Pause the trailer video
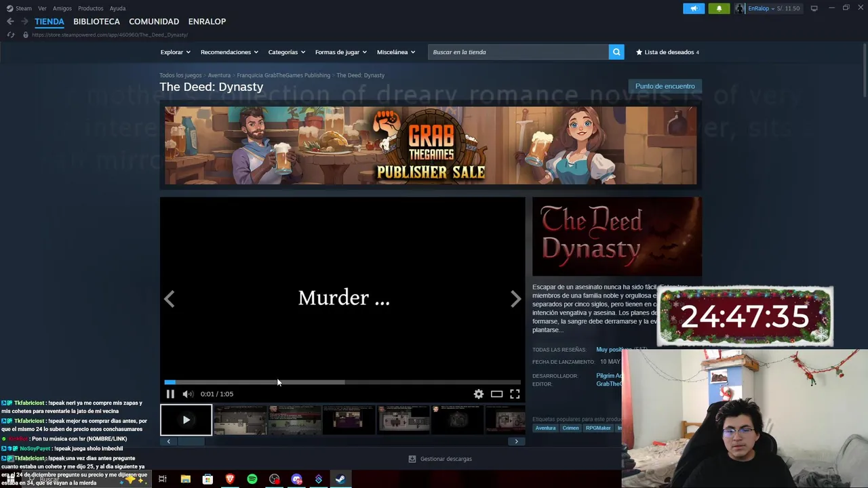The width and height of the screenshot is (868, 488). click(x=170, y=394)
